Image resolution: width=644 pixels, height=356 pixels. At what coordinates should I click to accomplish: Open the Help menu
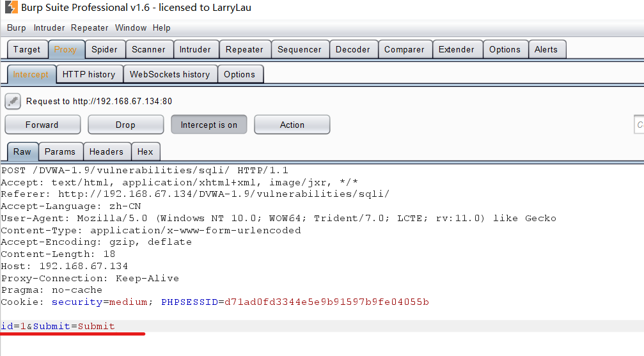pos(161,28)
